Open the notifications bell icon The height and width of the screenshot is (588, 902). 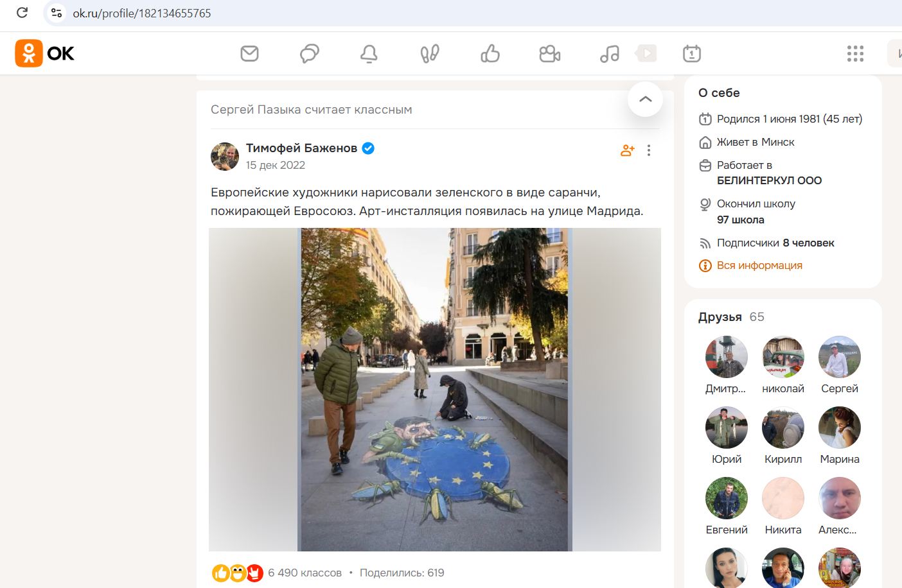tap(369, 53)
